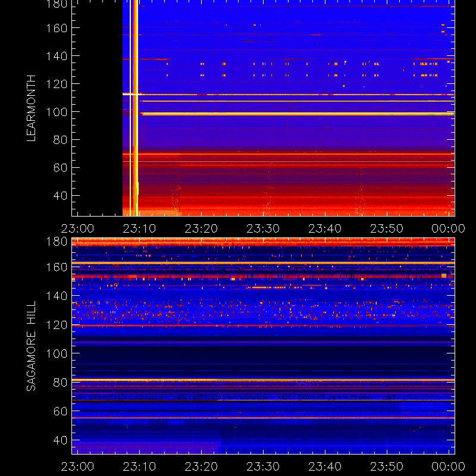Select the 23:00 label under Learmonth plot
Image resolution: width=476 pixels, height=476 pixels.
(x=78, y=228)
